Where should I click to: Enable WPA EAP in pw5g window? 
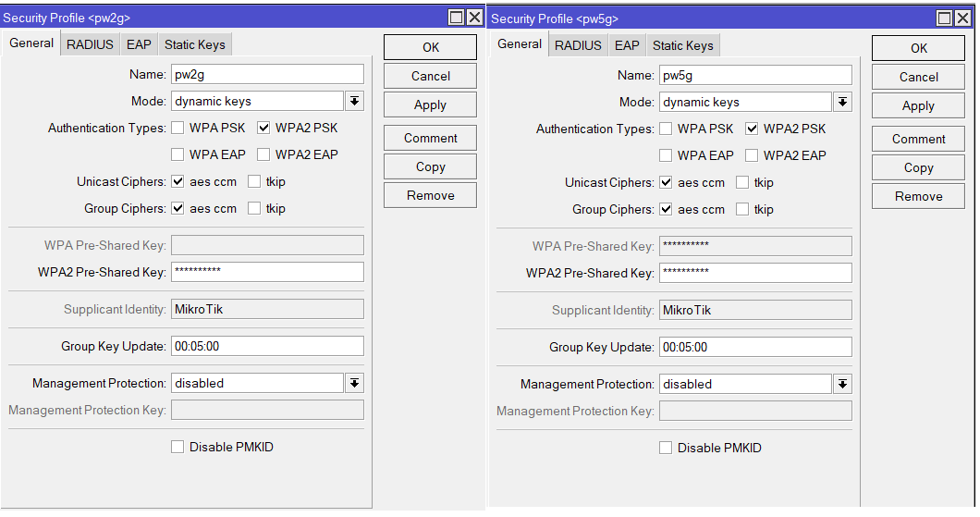point(666,155)
